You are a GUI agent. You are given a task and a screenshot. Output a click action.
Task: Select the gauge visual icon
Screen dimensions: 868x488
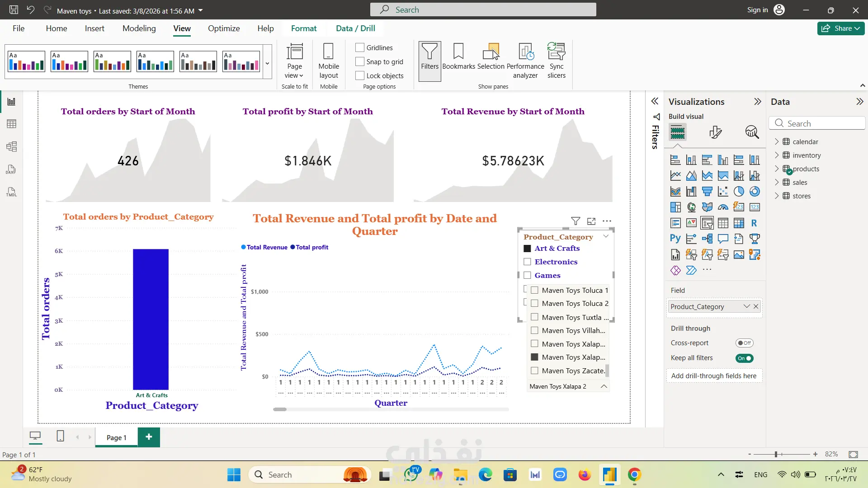click(723, 207)
